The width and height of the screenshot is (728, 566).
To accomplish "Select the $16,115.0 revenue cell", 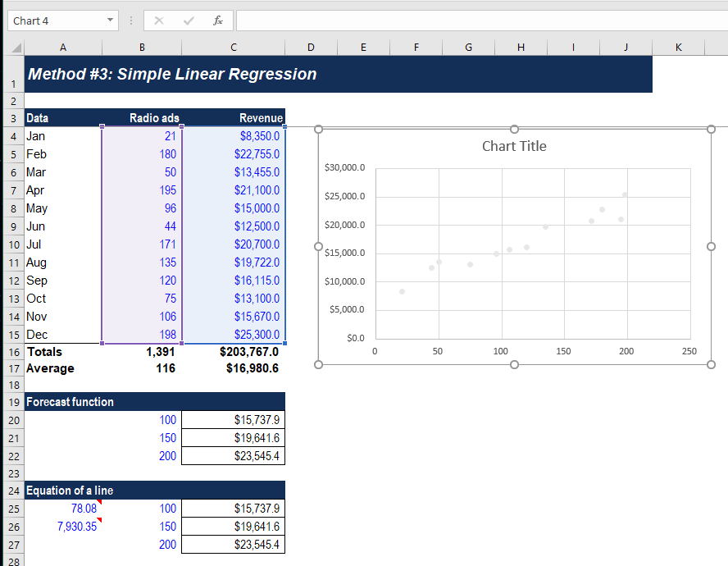I will 233,281.
